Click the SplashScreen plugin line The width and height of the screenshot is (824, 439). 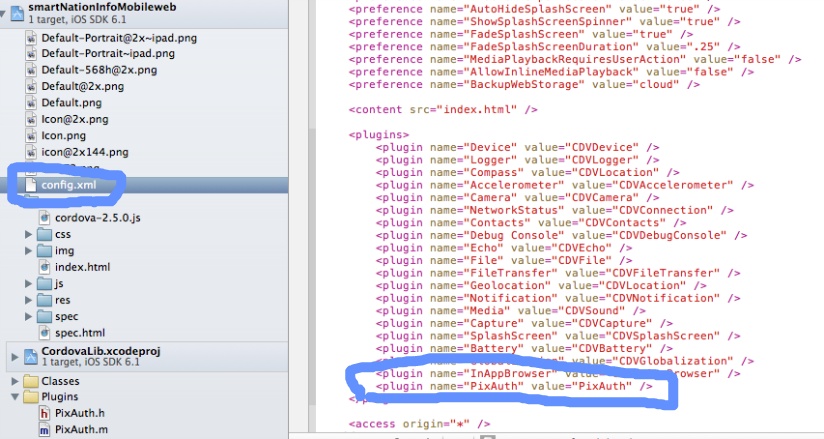558,336
